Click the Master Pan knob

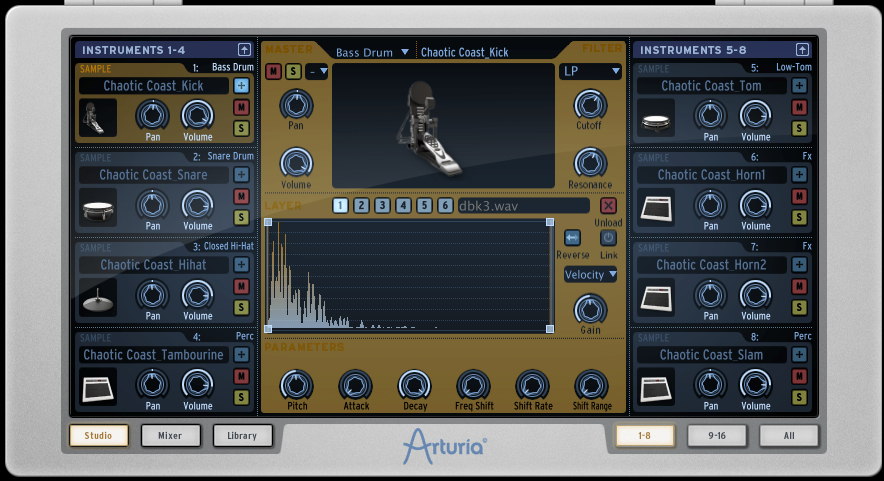[297, 105]
